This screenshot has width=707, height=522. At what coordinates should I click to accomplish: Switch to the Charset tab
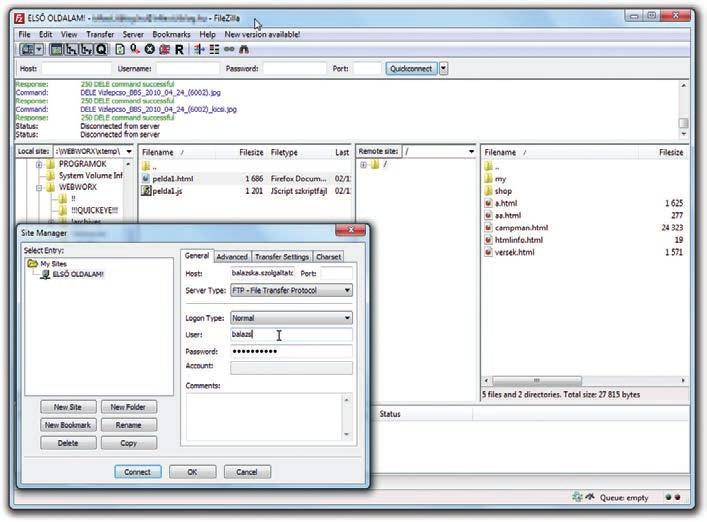[328, 256]
